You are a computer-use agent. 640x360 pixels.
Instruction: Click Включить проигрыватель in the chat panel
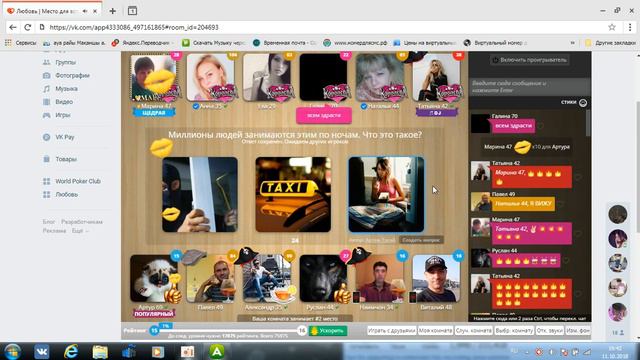tap(529, 60)
